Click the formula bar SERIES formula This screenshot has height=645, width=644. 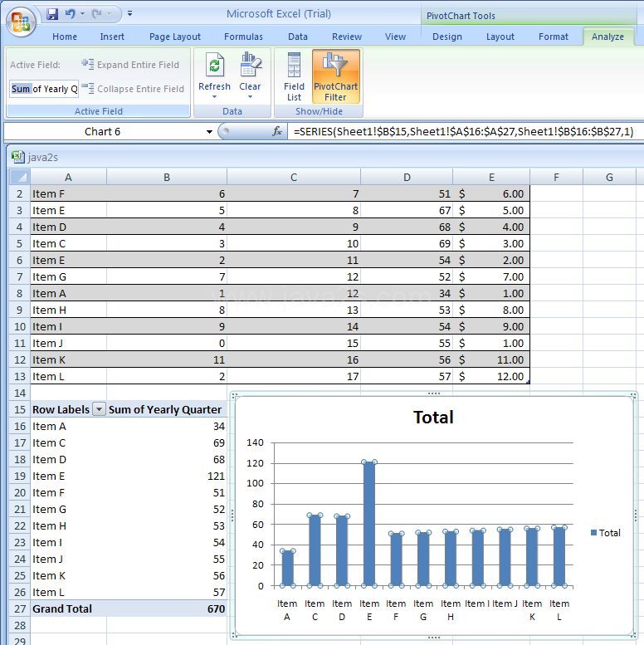point(463,132)
